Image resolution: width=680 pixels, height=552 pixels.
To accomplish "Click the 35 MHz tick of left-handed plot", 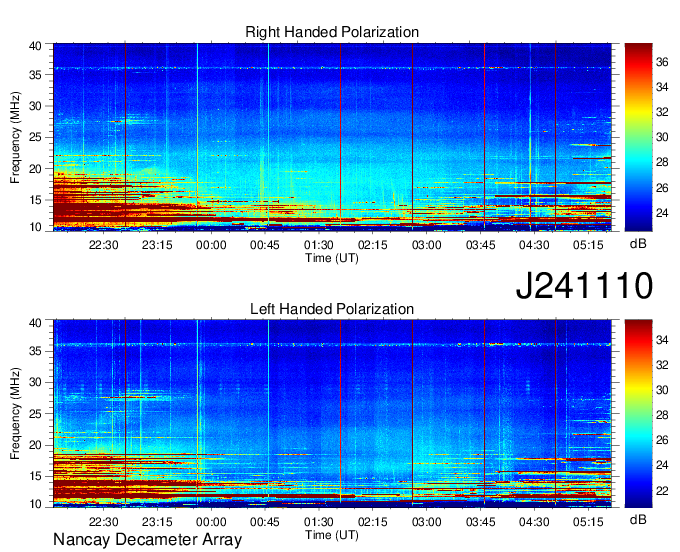I will tap(35, 351).
